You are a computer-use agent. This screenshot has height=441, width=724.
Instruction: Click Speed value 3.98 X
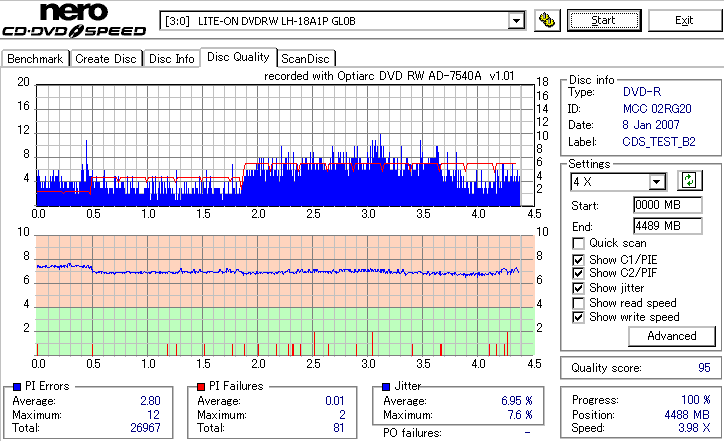tap(694, 428)
